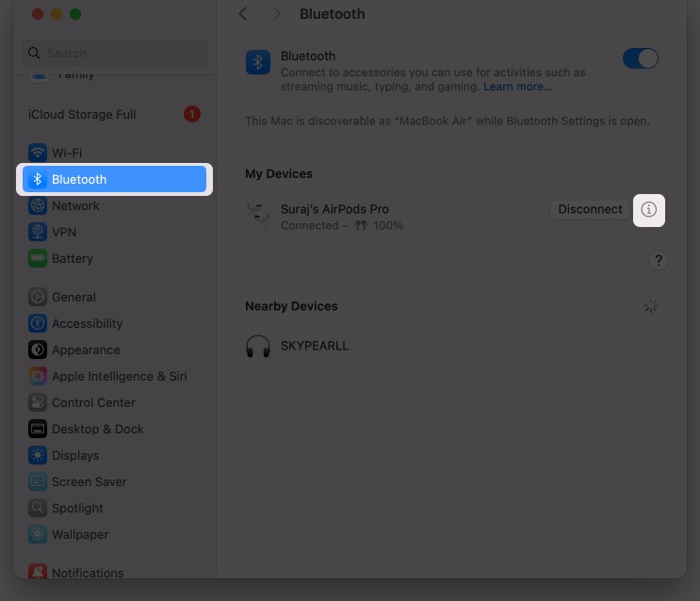Go forward with the right chevron
Viewport: 700px width, 601px height.
click(276, 14)
